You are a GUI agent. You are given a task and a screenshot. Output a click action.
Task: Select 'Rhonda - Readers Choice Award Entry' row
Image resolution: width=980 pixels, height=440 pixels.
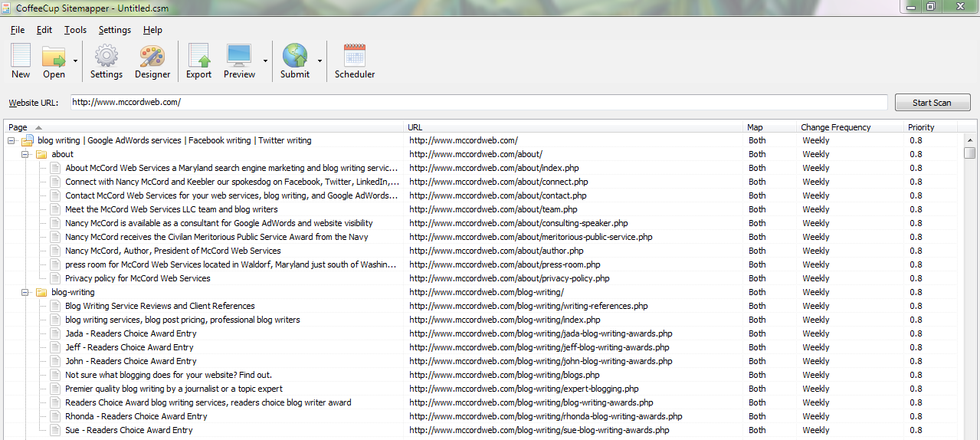483,416
